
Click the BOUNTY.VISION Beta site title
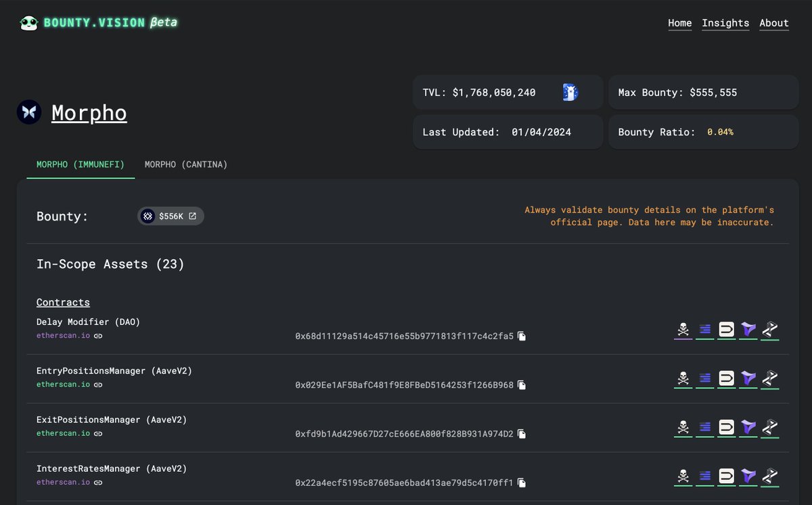click(x=110, y=22)
